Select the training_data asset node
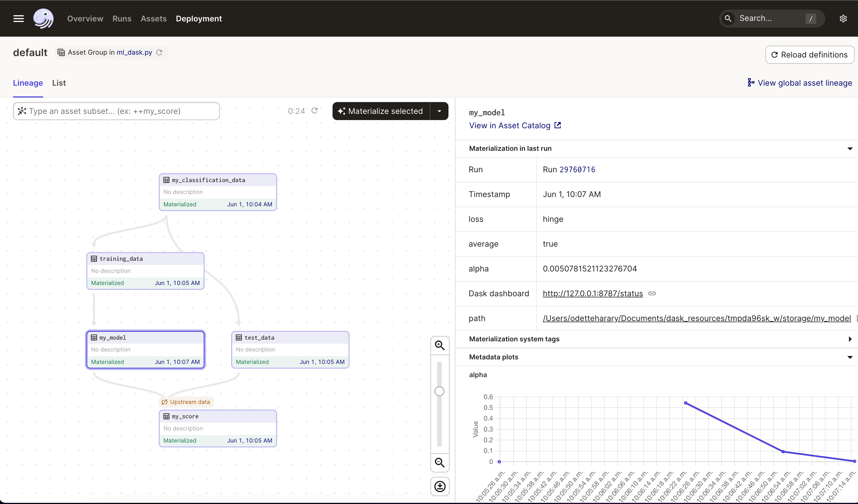 point(145,271)
